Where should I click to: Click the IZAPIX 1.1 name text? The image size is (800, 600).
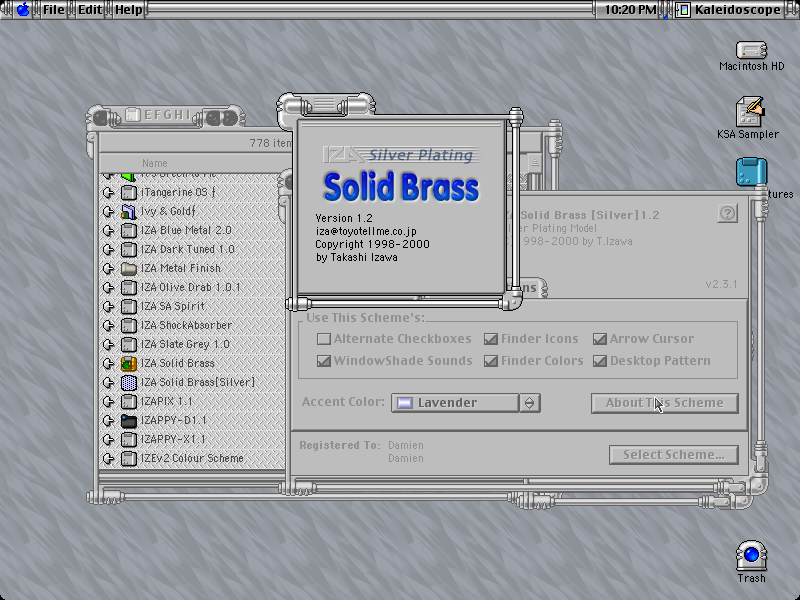[x=167, y=402]
